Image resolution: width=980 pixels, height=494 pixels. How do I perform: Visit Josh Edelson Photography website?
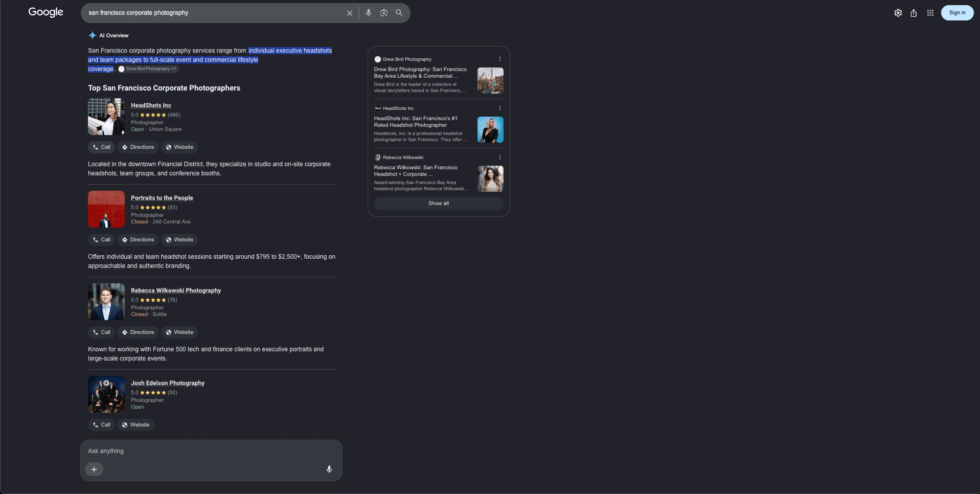coord(135,425)
